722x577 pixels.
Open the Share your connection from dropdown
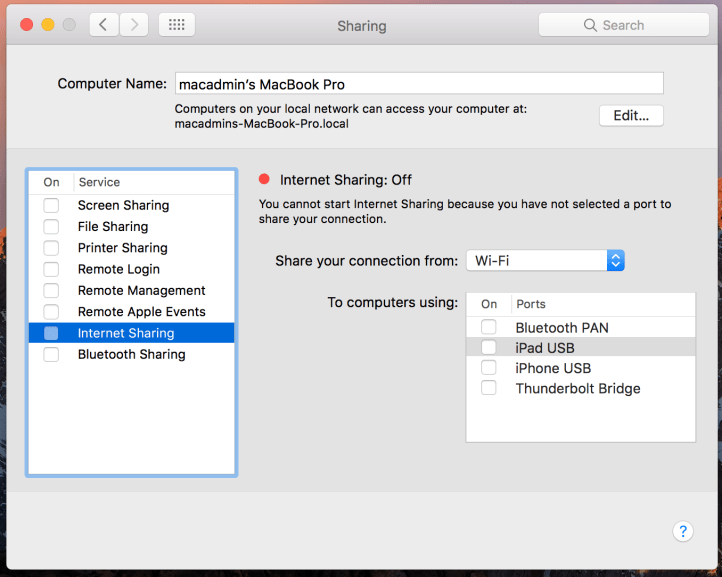(x=545, y=261)
